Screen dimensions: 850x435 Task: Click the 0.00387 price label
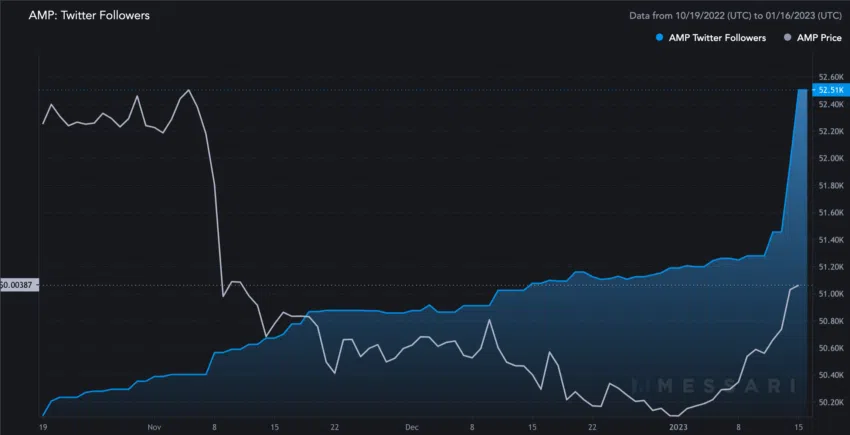tap(19, 285)
